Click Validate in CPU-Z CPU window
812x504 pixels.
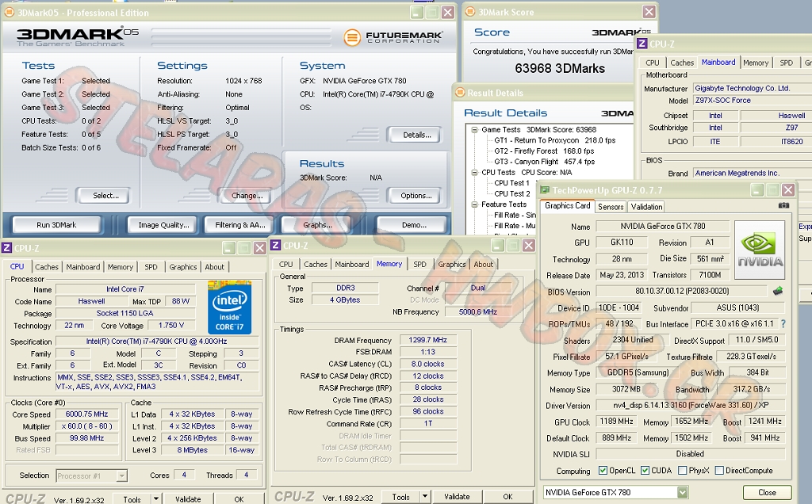(188, 498)
